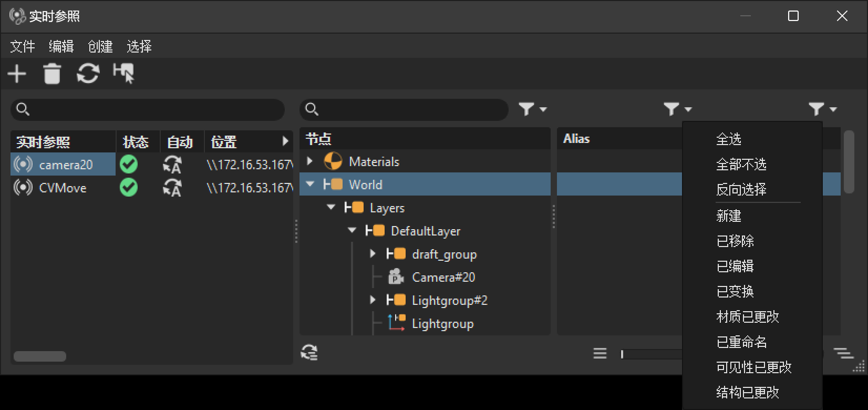This screenshot has width=868, height=410.
Task: Expand the draft_group node
Action: pyautogui.click(x=373, y=253)
